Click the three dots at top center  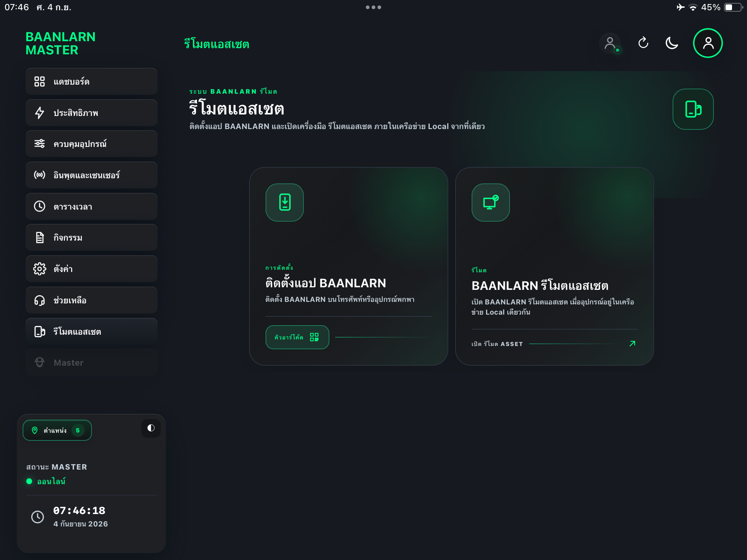point(373,7)
